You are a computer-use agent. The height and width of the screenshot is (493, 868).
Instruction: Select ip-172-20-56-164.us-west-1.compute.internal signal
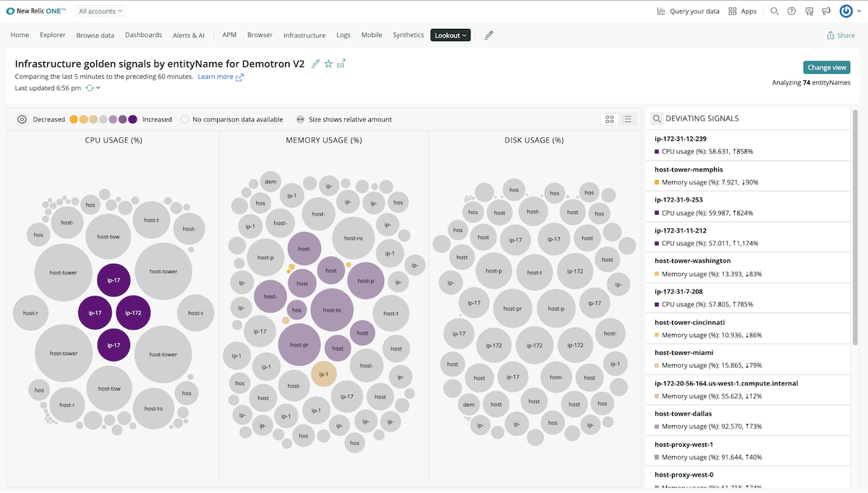748,390
